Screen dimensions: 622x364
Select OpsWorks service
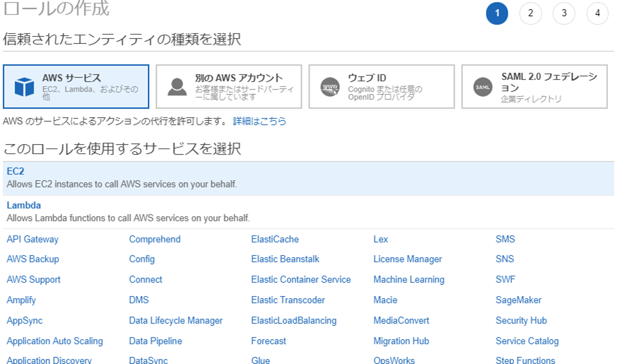point(394,360)
